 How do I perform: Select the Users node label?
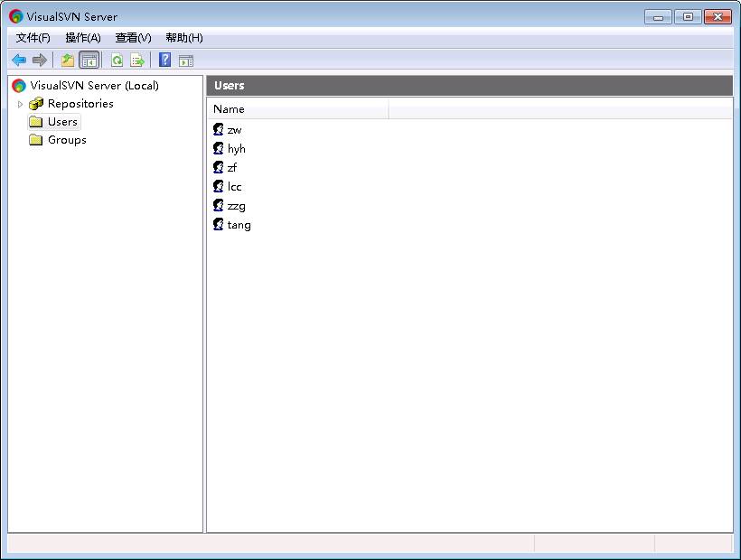tap(62, 122)
